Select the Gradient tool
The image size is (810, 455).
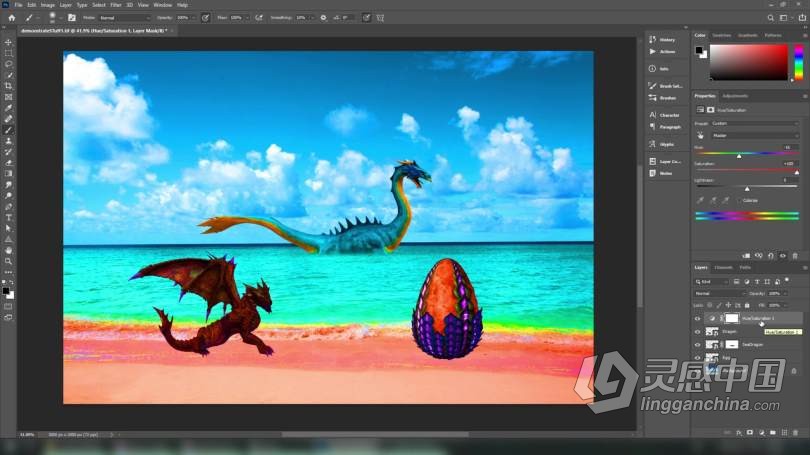point(8,174)
